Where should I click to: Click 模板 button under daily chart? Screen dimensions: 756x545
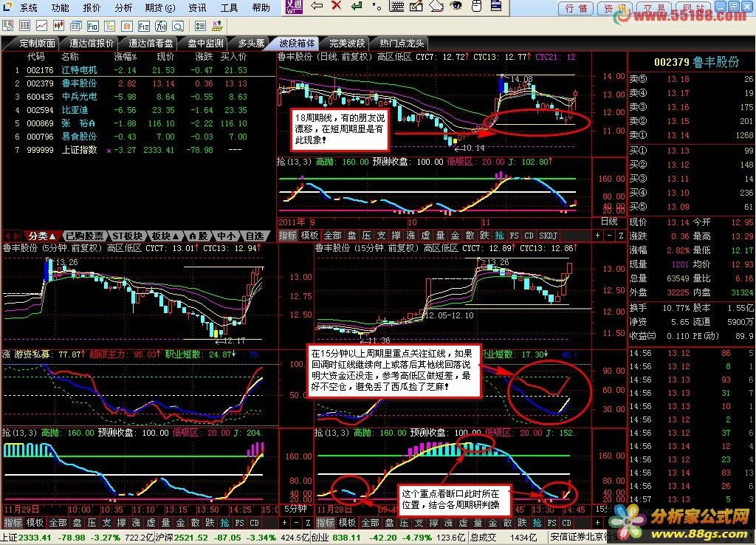point(309,236)
